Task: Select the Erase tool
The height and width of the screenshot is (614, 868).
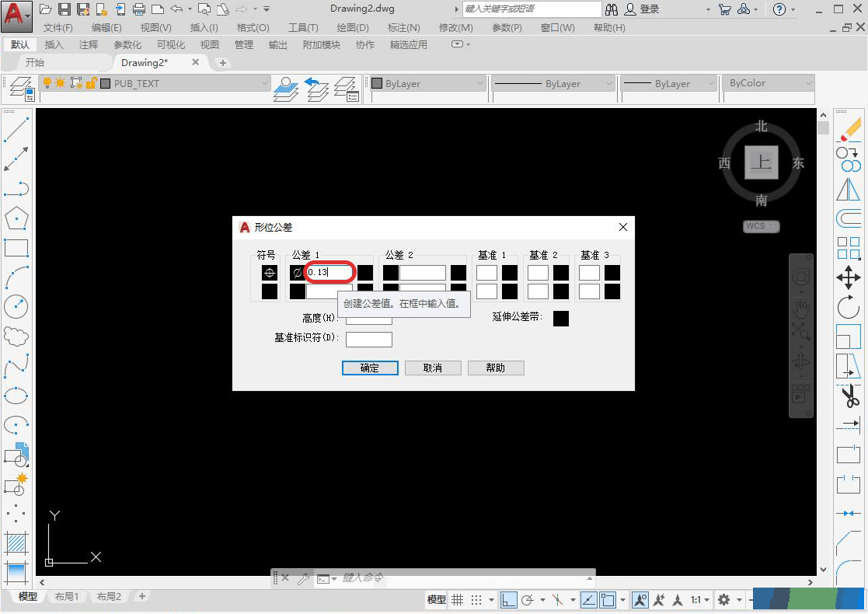Action: pyautogui.click(x=849, y=130)
